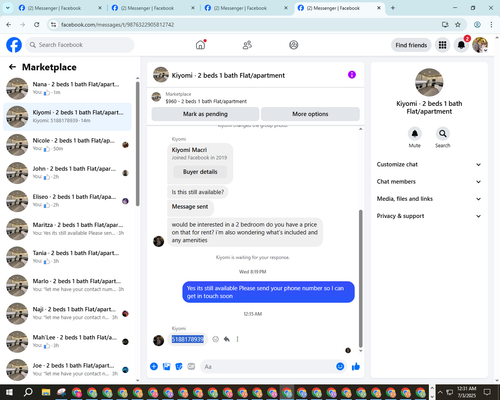
Task: Click the conversation list scrollbar
Action: click(x=138, y=144)
